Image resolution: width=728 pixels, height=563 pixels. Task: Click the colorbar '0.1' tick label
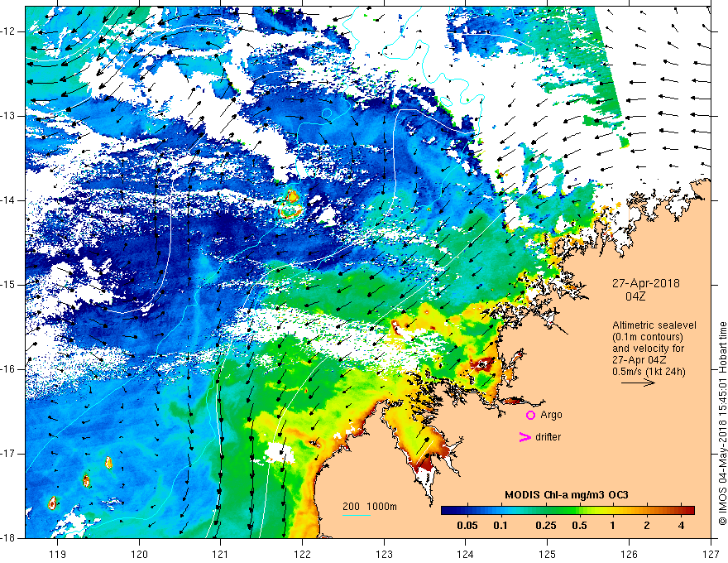(500, 526)
